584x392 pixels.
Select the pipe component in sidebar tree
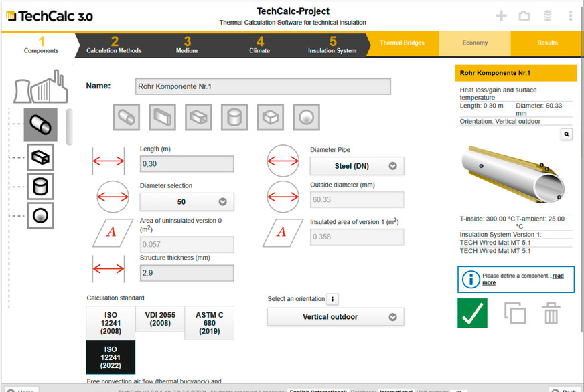(x=41, y=124)
